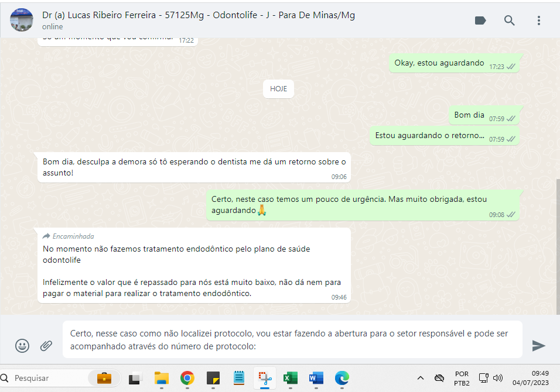
Task: Click the message text input field
Action: 292,339
